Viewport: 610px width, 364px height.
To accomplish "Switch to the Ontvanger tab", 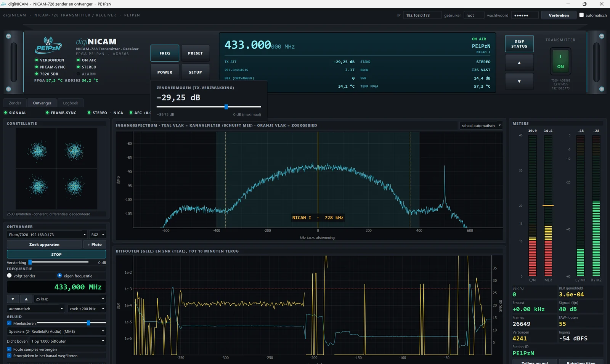I will pyautogui.click(x=42, y=103).
